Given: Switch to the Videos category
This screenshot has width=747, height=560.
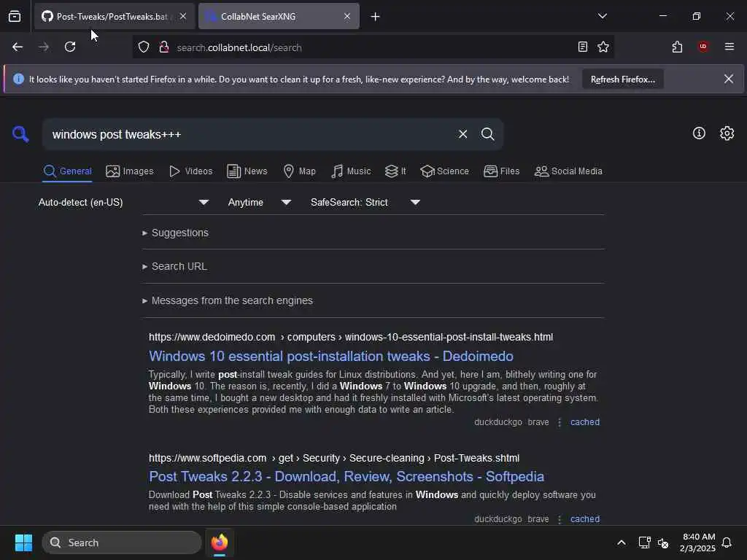Looking at the screenshot, I should click(190, 171).
